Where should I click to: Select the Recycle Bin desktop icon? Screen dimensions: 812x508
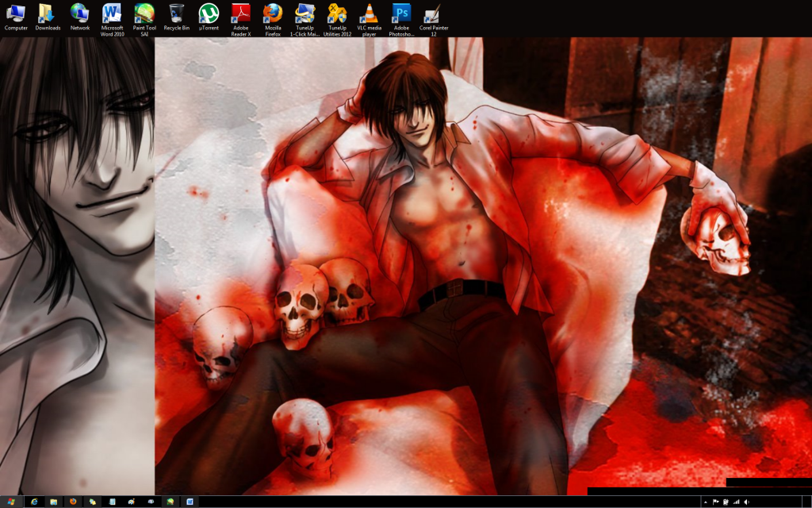coord(177,17)
